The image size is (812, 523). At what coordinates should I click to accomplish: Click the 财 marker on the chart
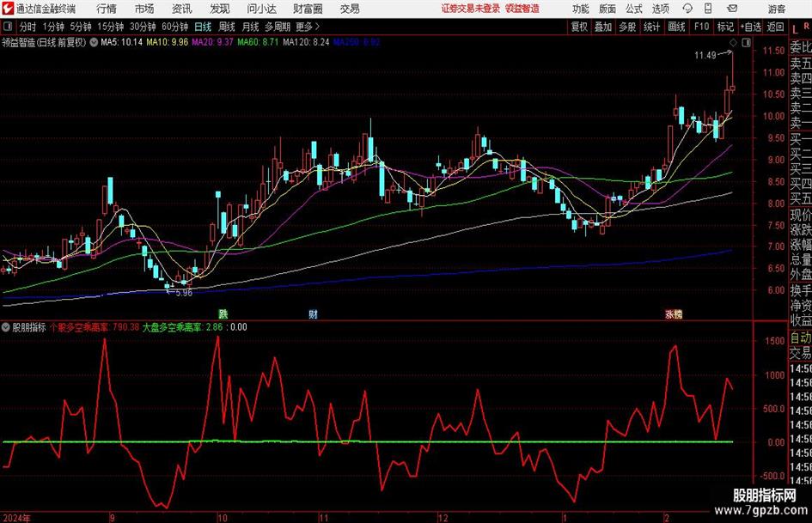(x=313, y=313)
